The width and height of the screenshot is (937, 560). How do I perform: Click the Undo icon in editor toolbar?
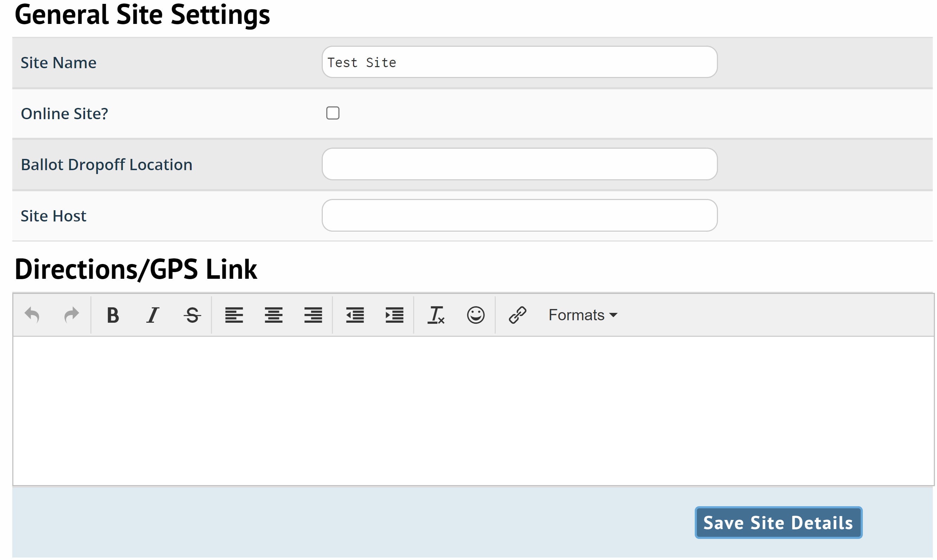32,315
